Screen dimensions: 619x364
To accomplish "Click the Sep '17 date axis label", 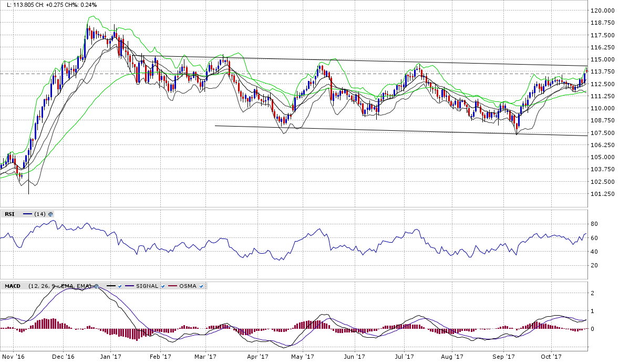I will point(502,357).
